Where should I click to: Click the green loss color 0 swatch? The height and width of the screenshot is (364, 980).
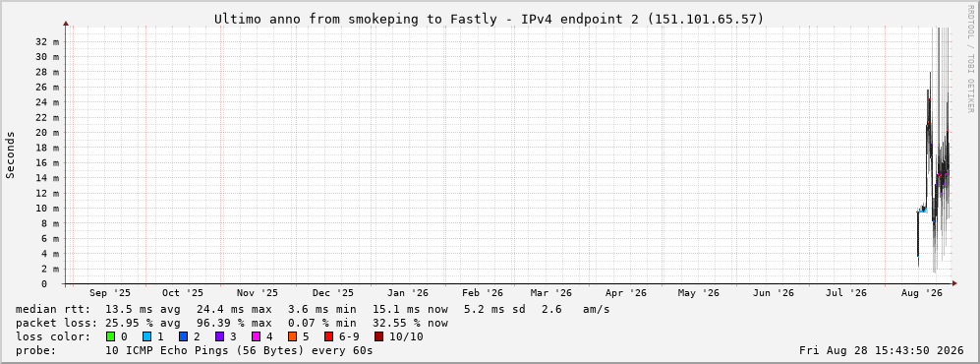[x=111, y=336]
